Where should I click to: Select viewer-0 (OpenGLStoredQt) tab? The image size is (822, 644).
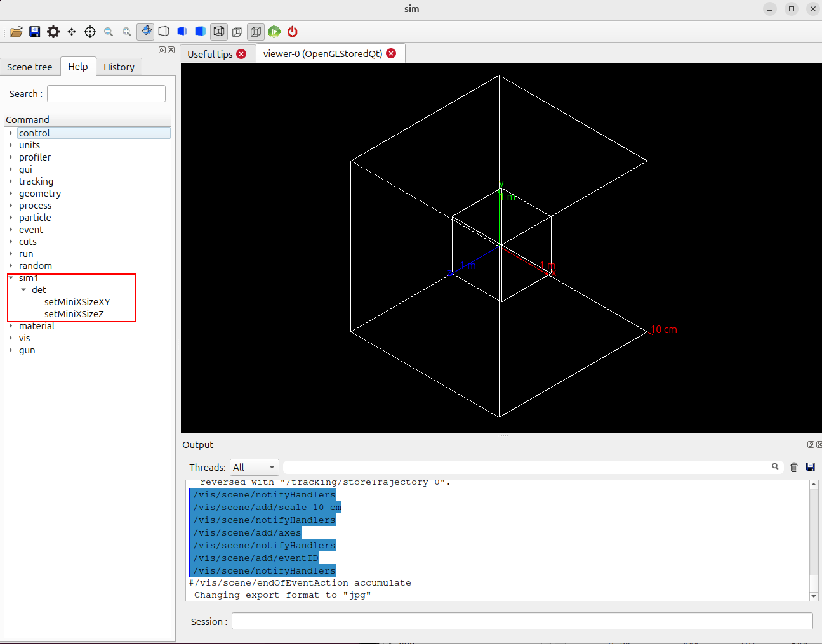tap(323, 54)
